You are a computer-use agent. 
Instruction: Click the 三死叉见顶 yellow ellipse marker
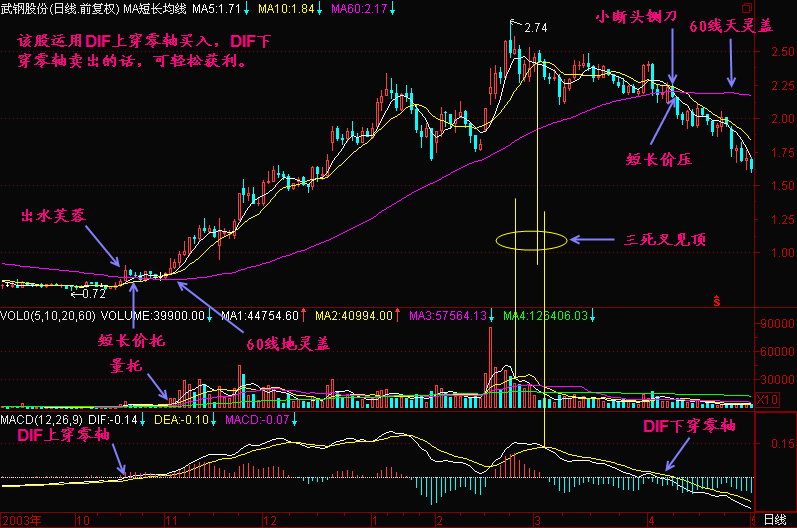coord(530,240)
